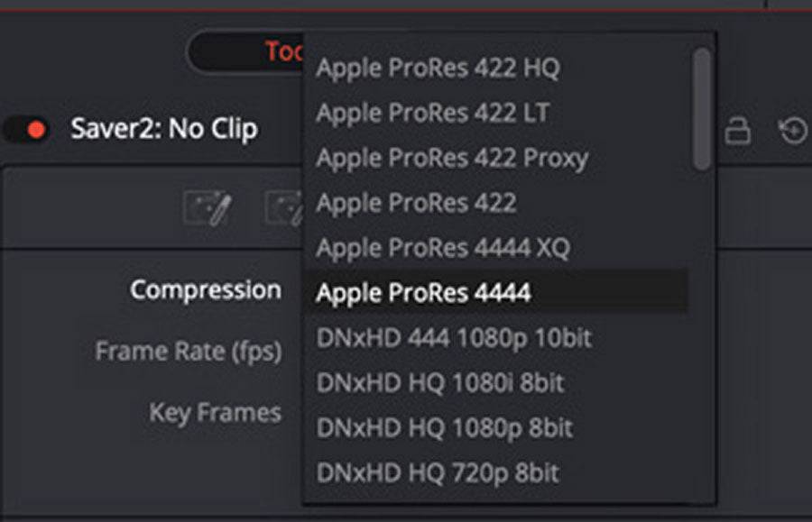
Task: Open the second partially hidden tab icon
Action: tap(284, 208)
